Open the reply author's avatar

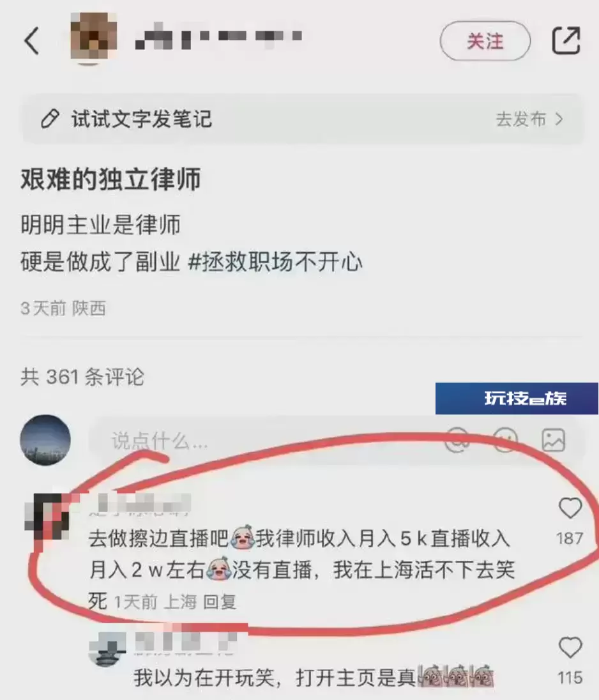tap(107, 650)
